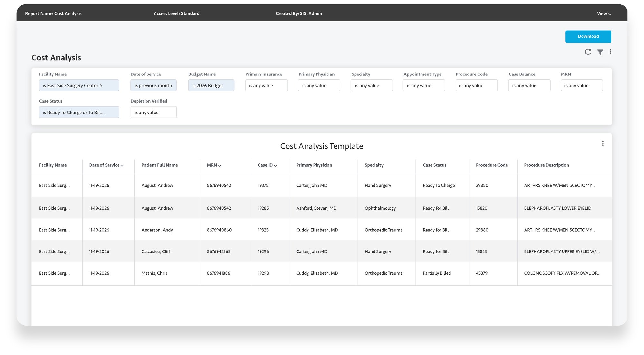Change the Case Status filter value
This screenshot has width=644, height=355.
79,112
